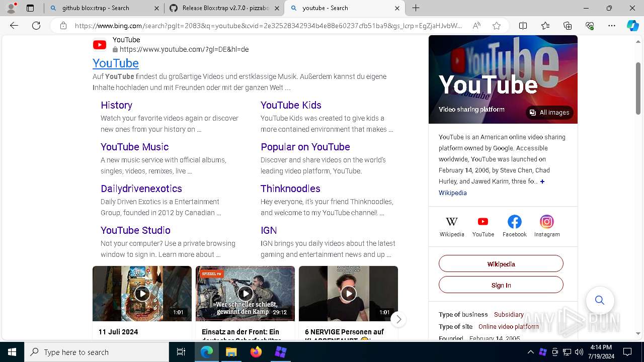Play the Einsatz an der Front video
The height and width of the screenshot is (362, 644).
coord(245,294)
